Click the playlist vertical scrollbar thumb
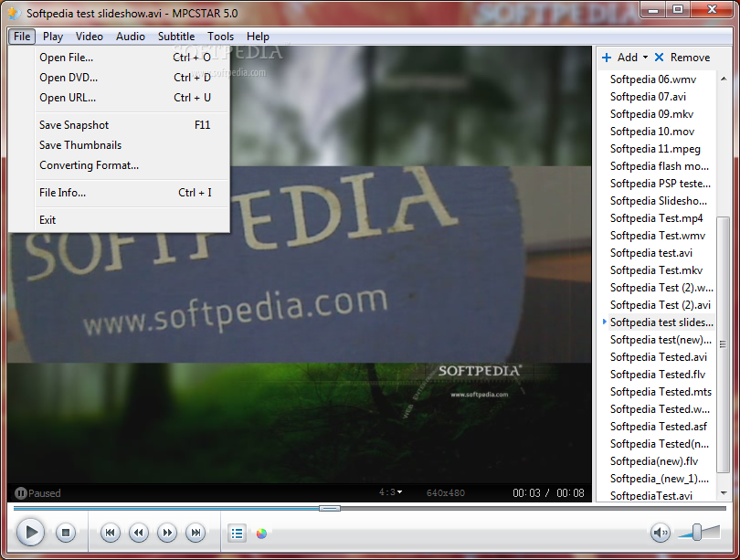This screenshot has width=740, height=560. click(x=723, y=344)
